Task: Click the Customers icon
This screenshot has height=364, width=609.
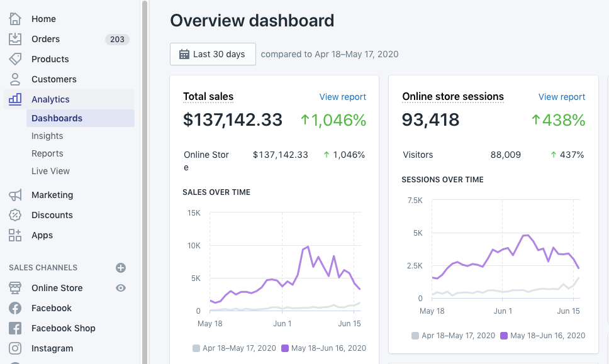Action: [15, 79]
